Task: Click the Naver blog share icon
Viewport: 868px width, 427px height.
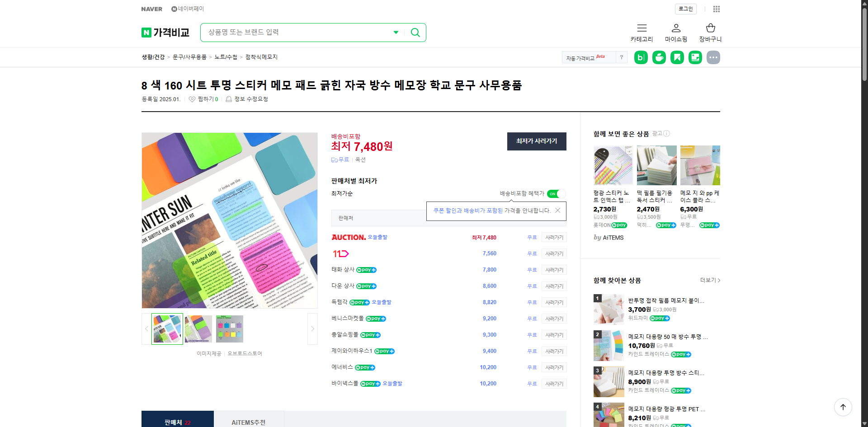Action: click(641, 57)
